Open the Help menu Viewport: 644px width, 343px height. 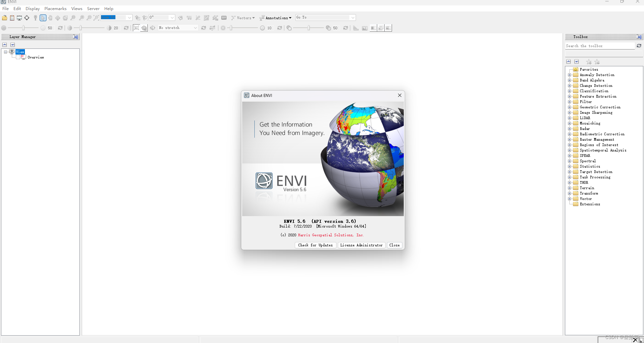point(109,8)
